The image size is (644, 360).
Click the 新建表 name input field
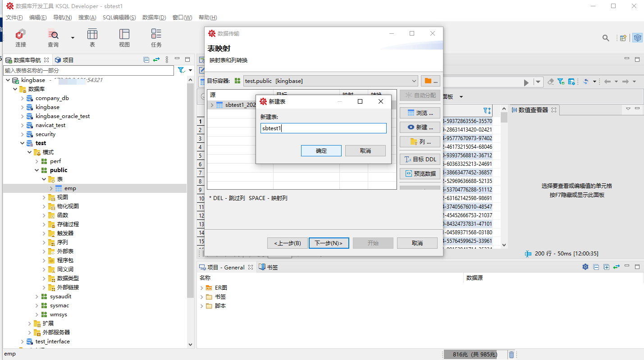coord(323,128)
